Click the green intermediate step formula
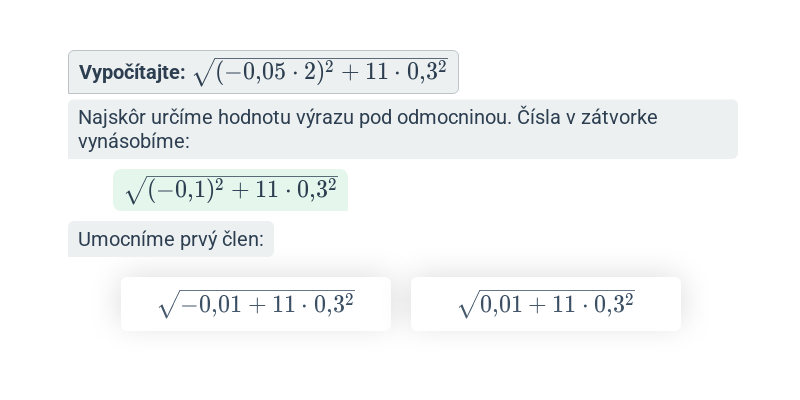 point(231,190)
